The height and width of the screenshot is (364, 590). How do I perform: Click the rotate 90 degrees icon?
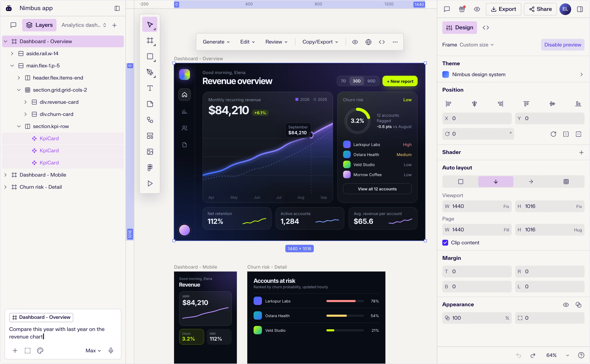click(x=553, y=134)
